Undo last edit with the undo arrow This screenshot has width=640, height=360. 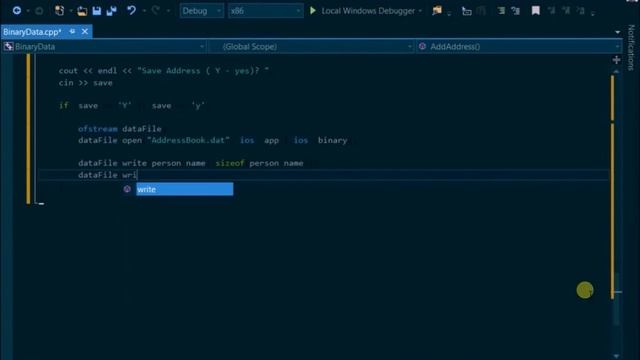pyautogui.click(x=131, y=11)
